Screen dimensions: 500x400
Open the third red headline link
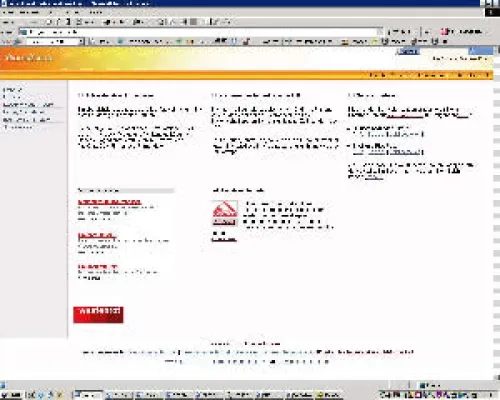point(98,267)
